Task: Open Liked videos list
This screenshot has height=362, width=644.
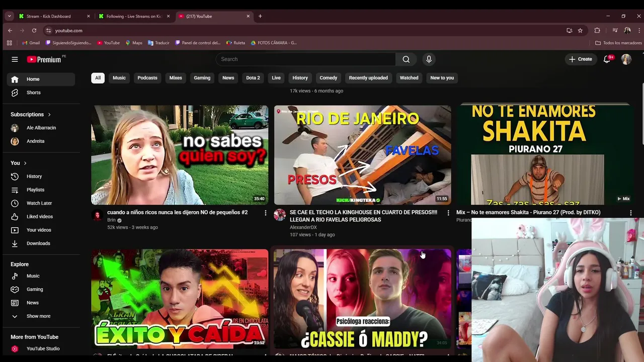Action: [x=41, y=217]
